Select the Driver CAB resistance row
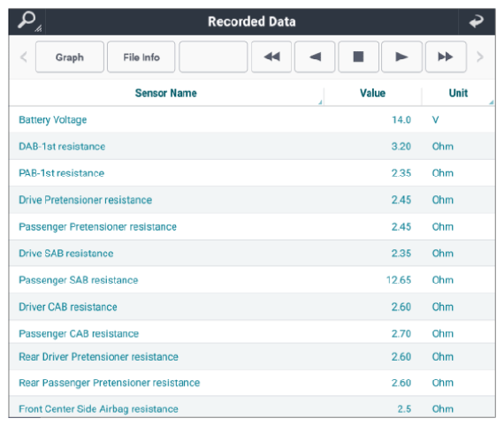Image resolution: width=504 pixels, height=426 pixels. click(x=252, y=307)
